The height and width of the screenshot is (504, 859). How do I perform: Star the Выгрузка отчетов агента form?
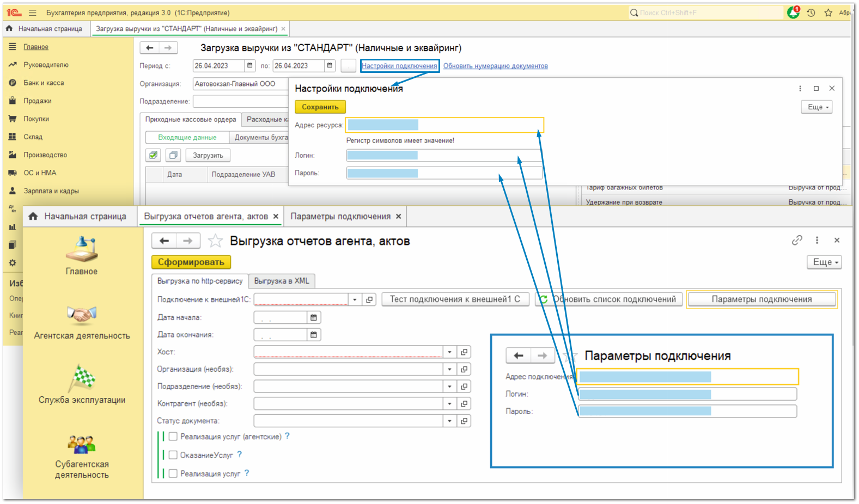tap(216, 241)
